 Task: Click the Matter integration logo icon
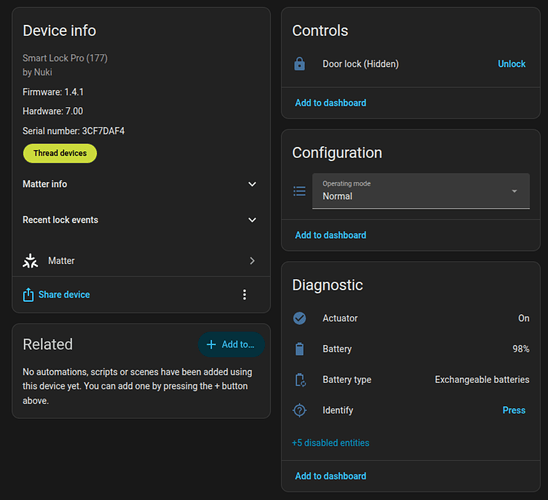pos(30,261)
